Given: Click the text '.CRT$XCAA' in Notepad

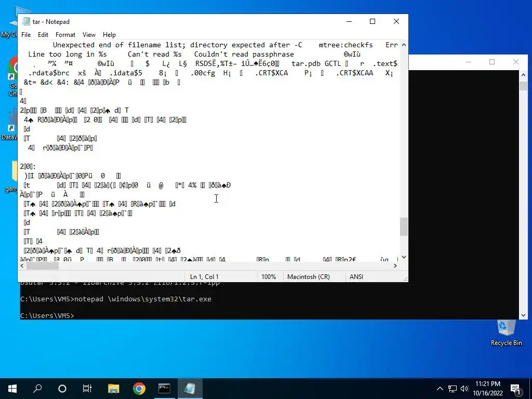Looking at the screenshot, I should [x=354, y=73].
